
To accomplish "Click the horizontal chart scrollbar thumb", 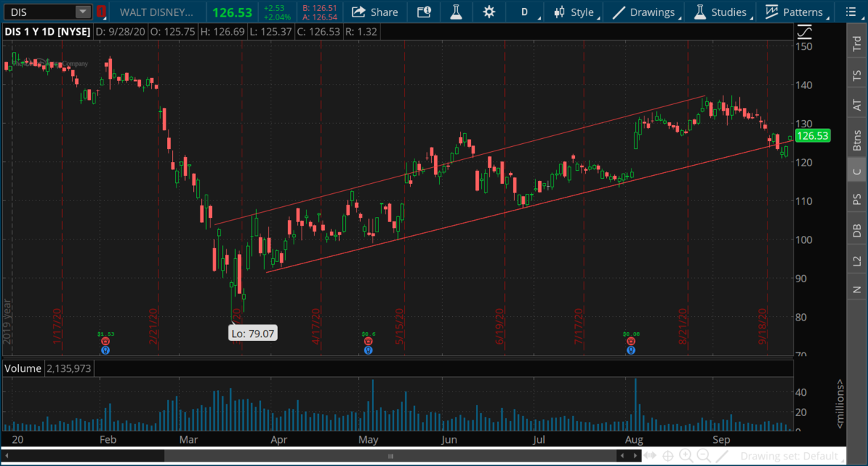I will coord(391,456).
